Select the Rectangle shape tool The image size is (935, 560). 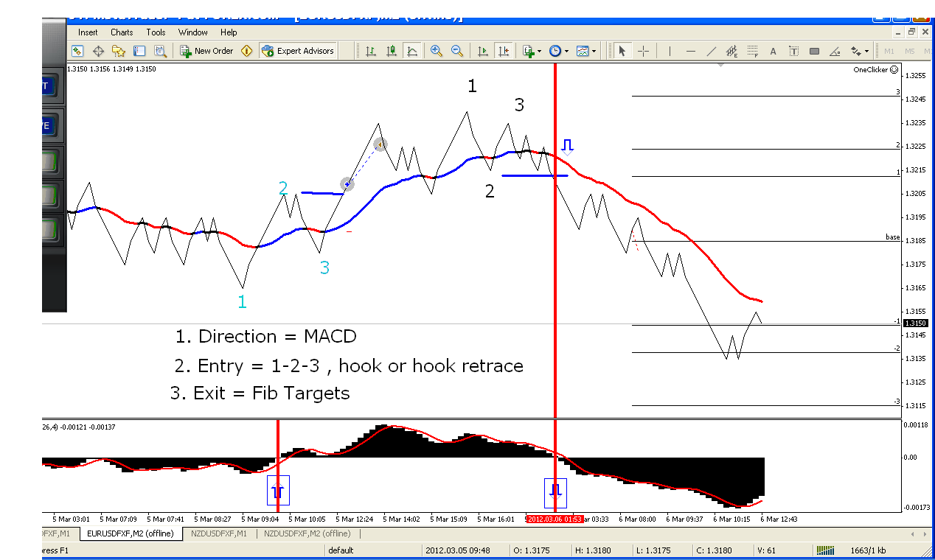click(814, 51)
